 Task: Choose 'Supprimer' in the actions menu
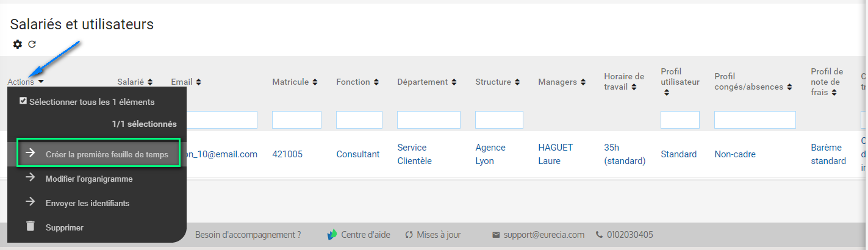pyautogui.click(x=65, y=227)
